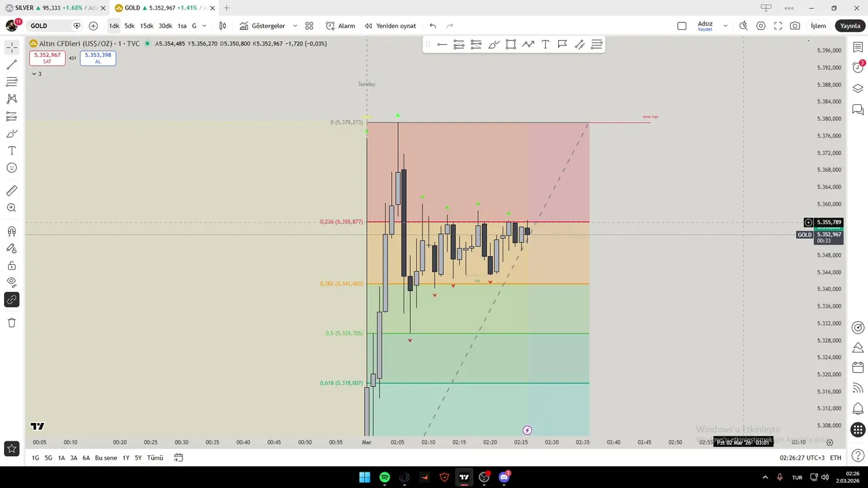Viewport: 868px width, 488px height.
Task: Open a new tab with plus
Action: (x=226, y=8)
